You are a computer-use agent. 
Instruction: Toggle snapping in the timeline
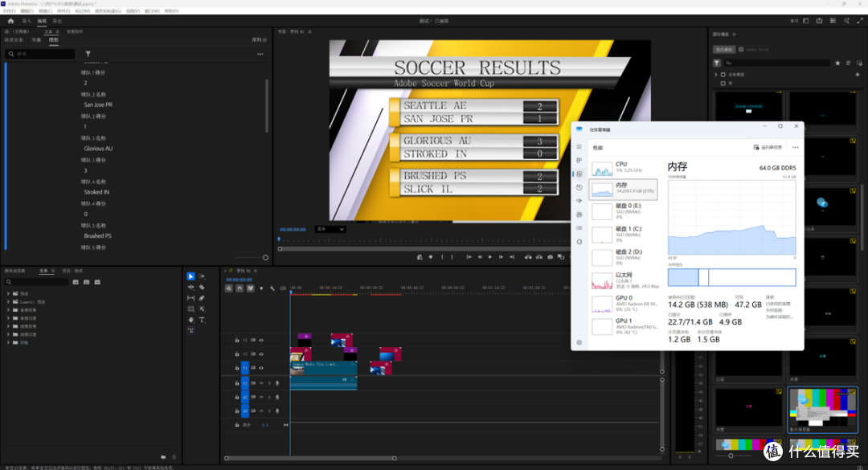(240, 288)
